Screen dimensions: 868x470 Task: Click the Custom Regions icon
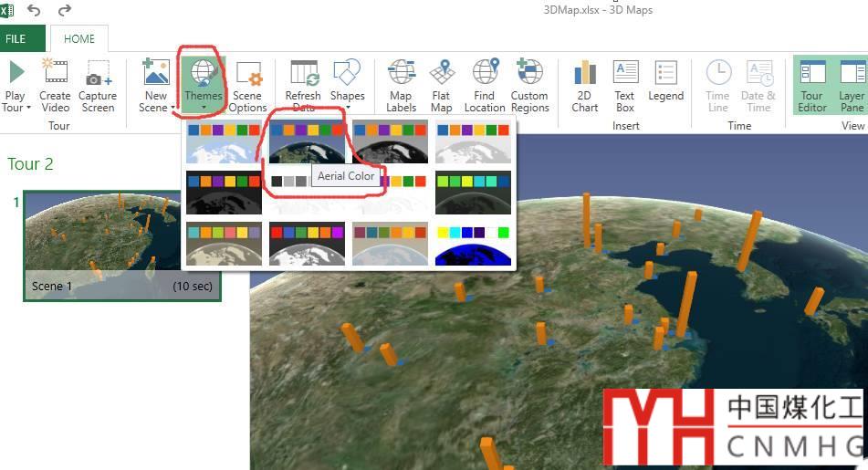click(529, 85)
